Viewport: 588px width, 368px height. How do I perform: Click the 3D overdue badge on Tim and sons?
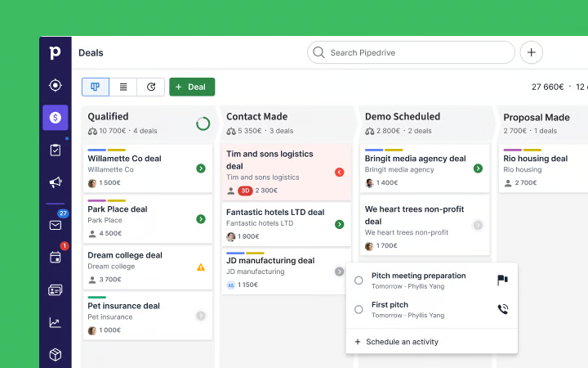245,191
